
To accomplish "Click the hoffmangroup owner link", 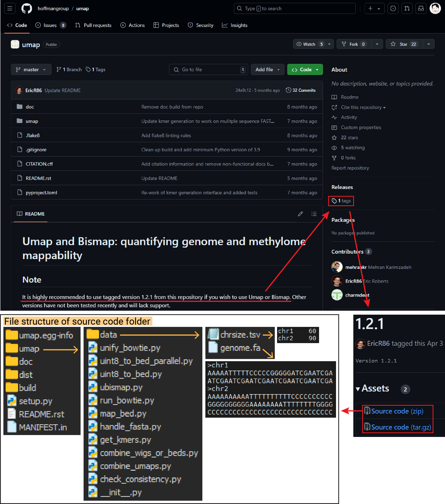I will pyautogui.click(x=53, y=8).
